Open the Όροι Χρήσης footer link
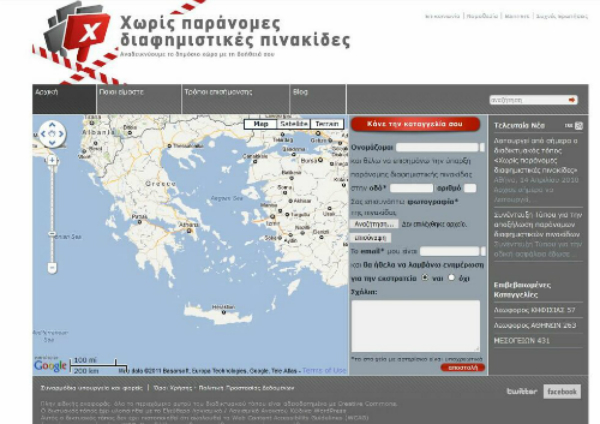Image resolution: width=600 pixels, height=424 pixels. (x=172, y=388)
